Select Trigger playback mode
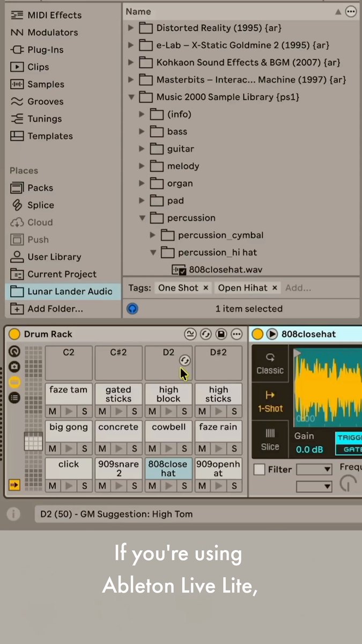The image size is (362, 644). click(x=349, y=437)
